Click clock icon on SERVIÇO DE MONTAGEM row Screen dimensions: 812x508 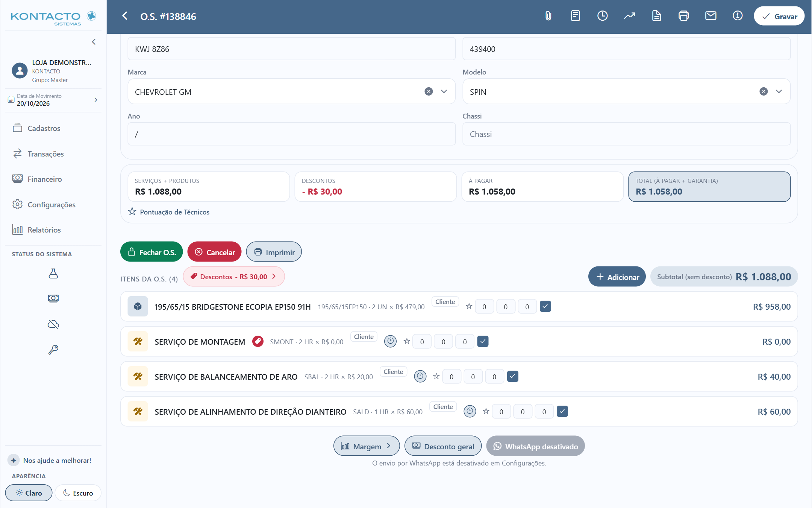(x=390, y=341)
